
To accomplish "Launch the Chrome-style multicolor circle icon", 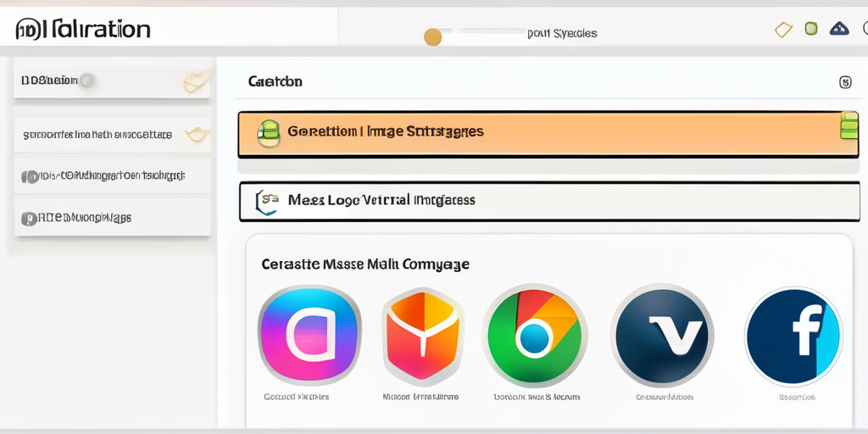I will point(534,336).
